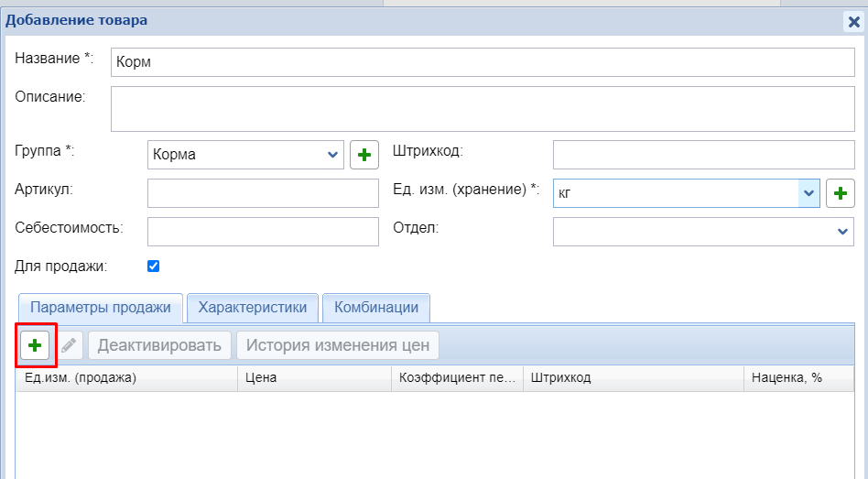The height and width of the screenshot is (479, 868).
Task: Click the green plus to add sale parameter
Action: coord(36,345)
